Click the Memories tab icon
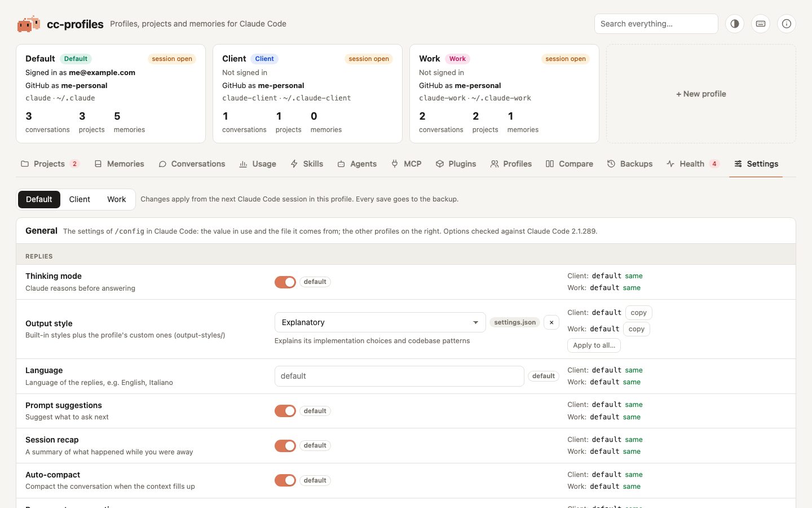The width and height of the screenshot is (812, 508). (98, 164)
